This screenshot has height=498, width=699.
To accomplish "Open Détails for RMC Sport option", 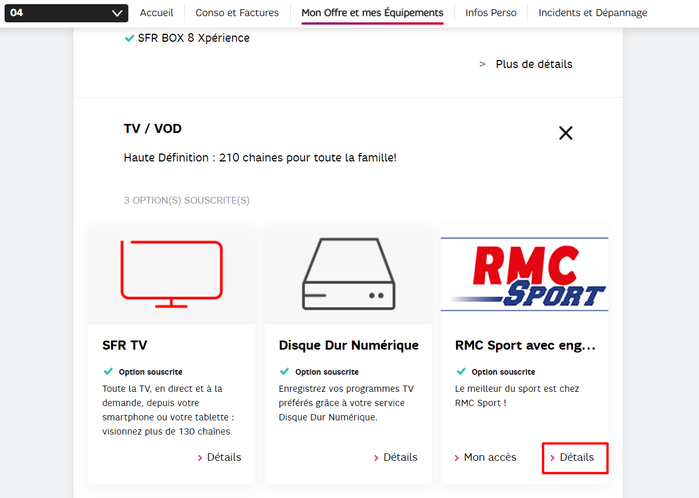I will coord(576,457).
